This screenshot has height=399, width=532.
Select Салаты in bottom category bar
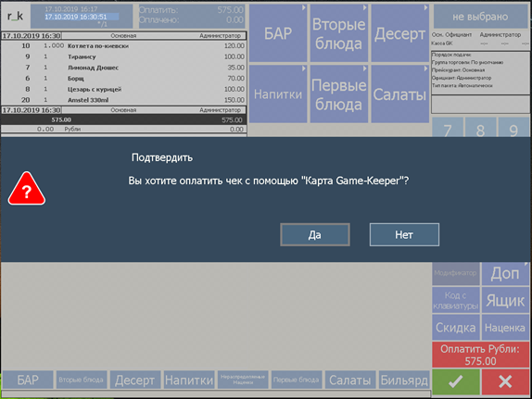pyautogui.click(x=350, y=380)
